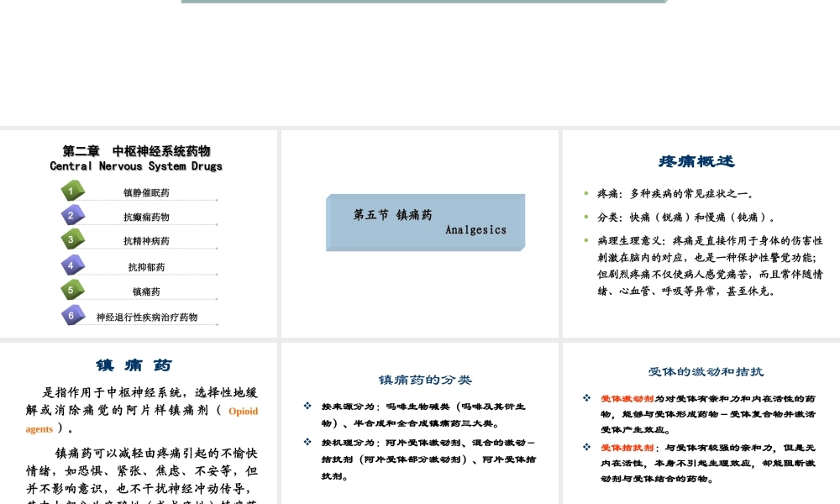
Task: Open the 镇痛药的分类 slide
Action: 425,380
